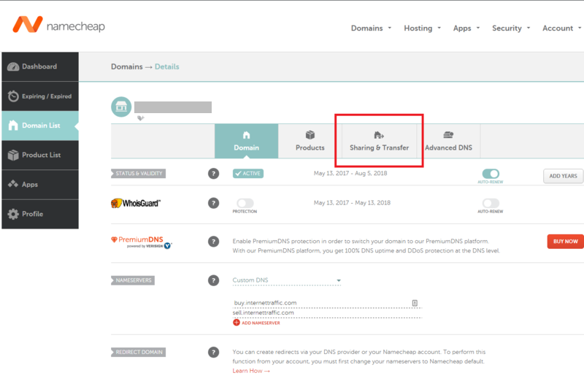
Task: Switch to the Sharing & Transfer tab
Action: tap(379, 142)
